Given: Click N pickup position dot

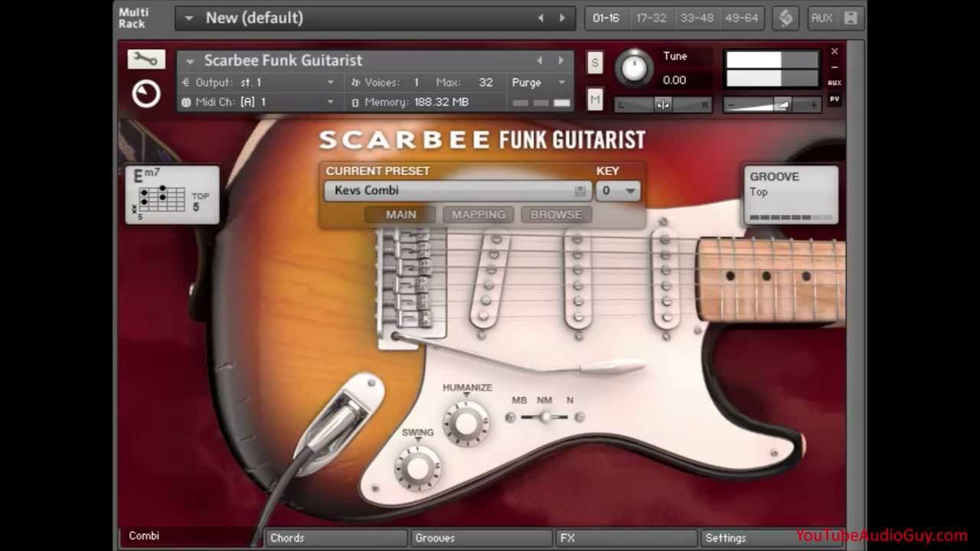Looking at the screenshot, I should tap(580, 417).
